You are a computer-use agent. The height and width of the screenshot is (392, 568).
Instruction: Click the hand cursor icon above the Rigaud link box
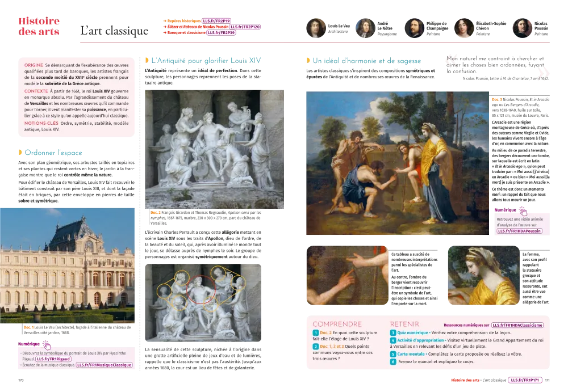47,344
